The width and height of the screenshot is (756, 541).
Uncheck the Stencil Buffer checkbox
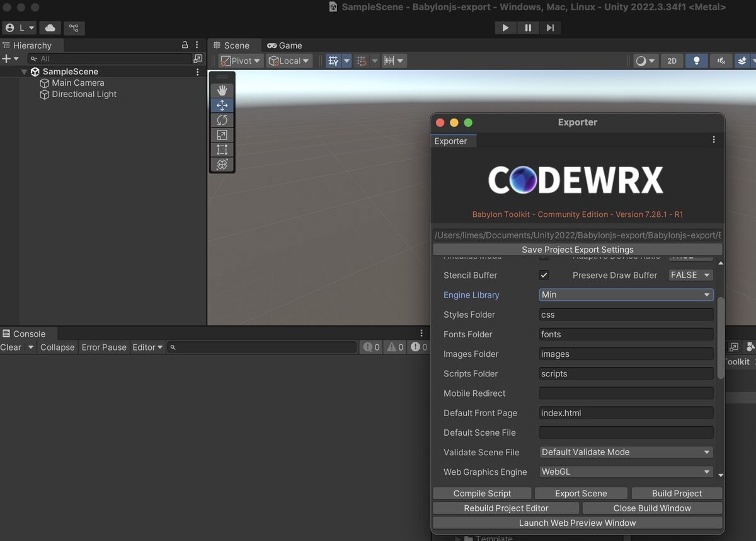pos(544,275)
